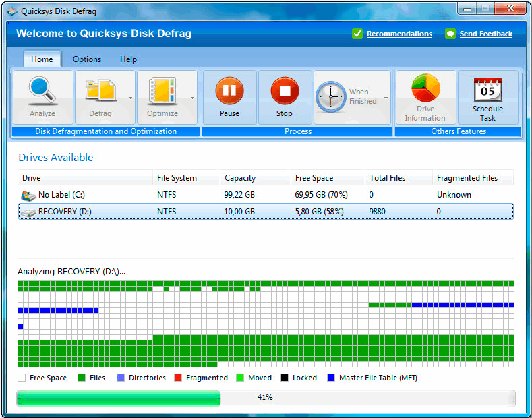Click the Send Feedback speech bubble icon
Image resolution: width=532 pixels, height=418 pixels.
coord(450,34)
